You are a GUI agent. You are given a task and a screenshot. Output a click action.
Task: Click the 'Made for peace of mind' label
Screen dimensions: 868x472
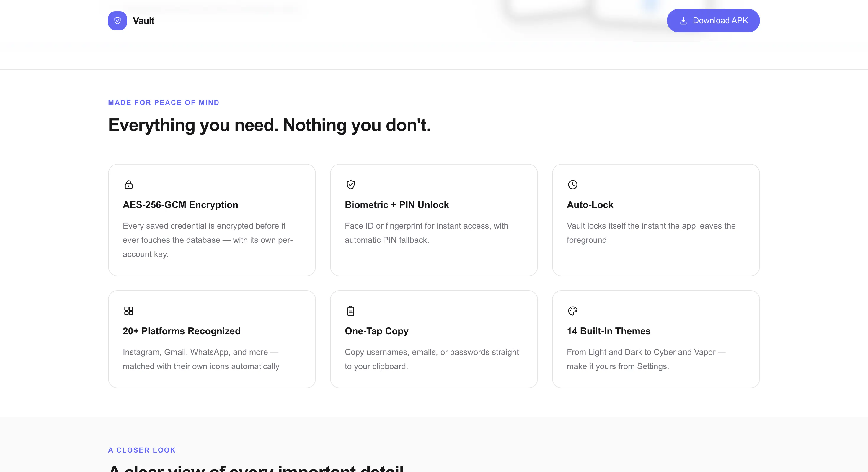pyautogui.click(x=164, y=103)
